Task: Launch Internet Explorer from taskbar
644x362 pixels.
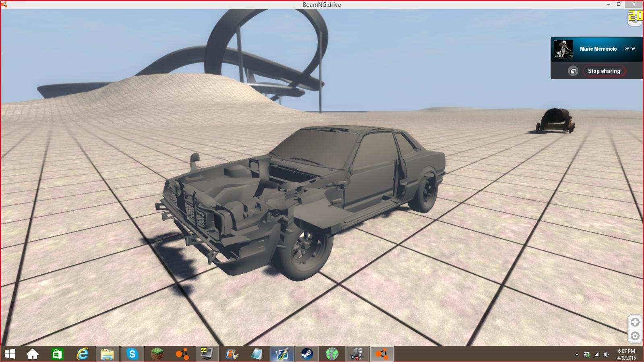Action: point(83,354)
